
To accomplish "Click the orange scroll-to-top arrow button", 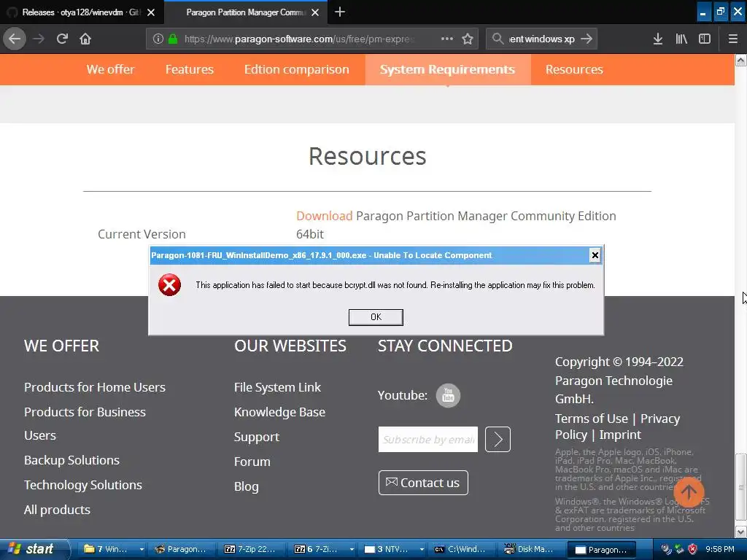I will click(688, 492).
